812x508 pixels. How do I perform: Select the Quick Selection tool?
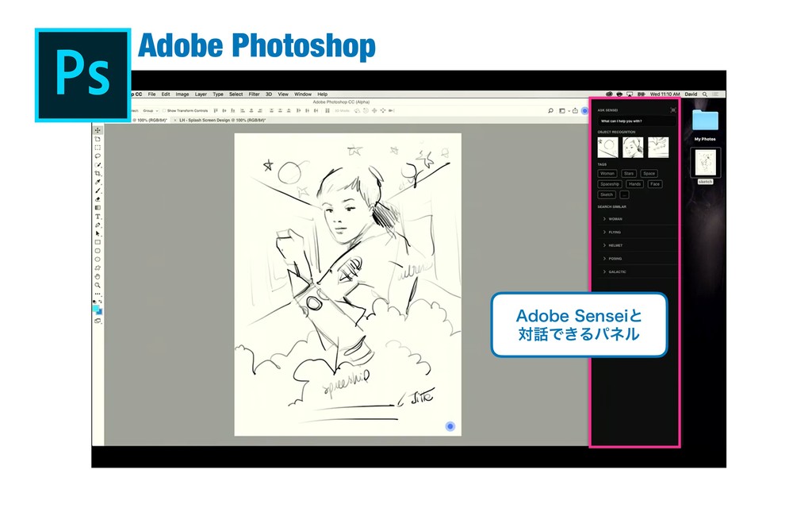tap(98, 165)
